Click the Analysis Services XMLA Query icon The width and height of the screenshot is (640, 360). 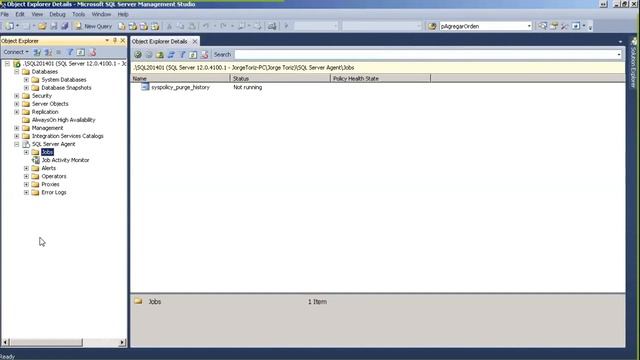155,26
